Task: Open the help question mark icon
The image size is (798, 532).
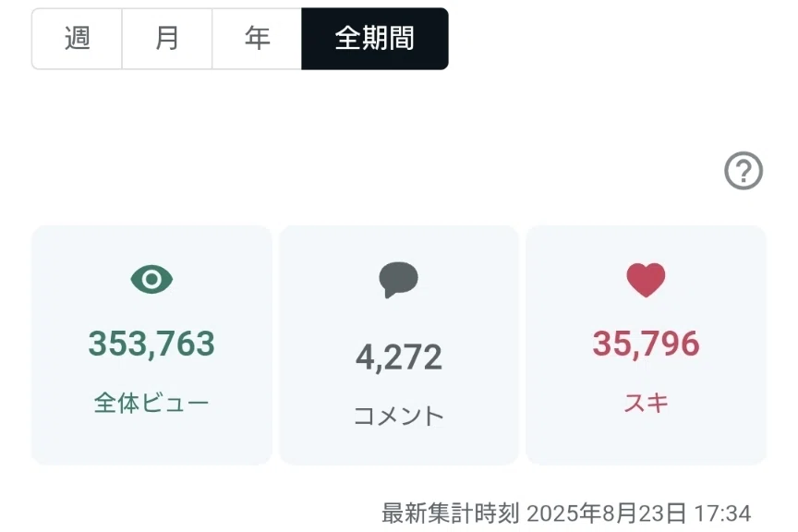Action: (743, 171)
